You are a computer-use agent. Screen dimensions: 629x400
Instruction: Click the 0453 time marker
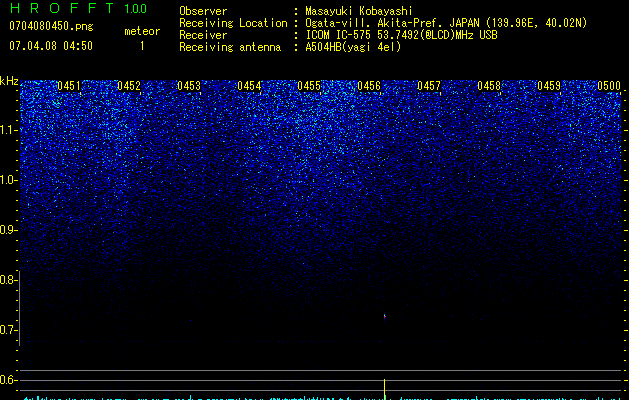[x=189, y=86]
